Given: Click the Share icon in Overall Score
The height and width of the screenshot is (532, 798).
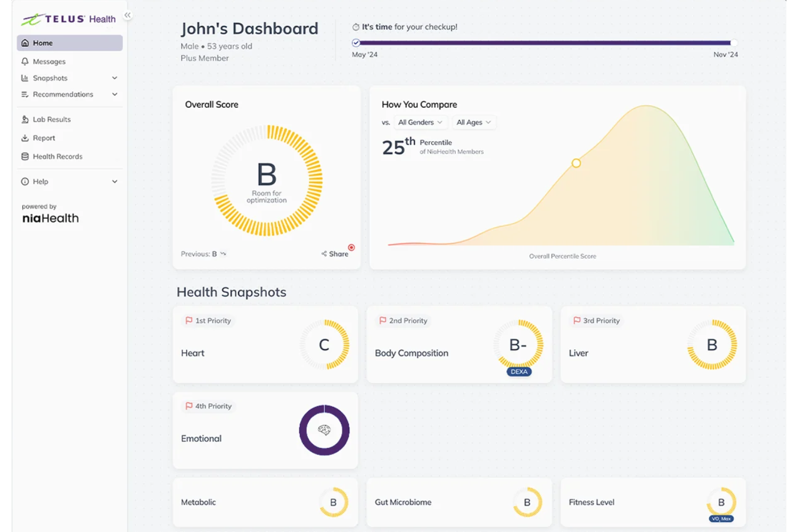Looking at the screenshot, I should 324,254.
